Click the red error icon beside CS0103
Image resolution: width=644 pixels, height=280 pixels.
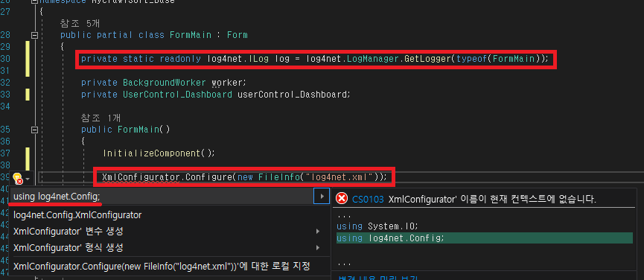(x=342, y=199)
